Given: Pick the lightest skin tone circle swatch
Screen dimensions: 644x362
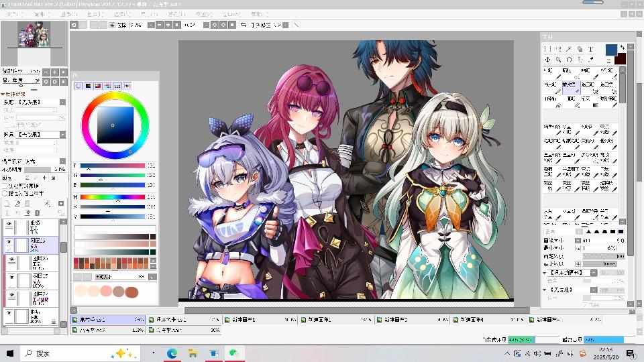Looking at the screenshot, I should tap(81, 292).
